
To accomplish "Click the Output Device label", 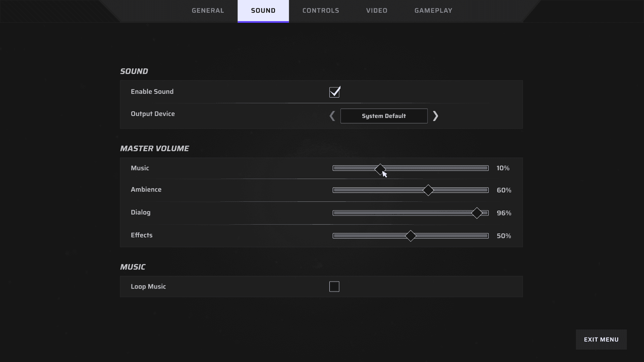I will point(153,114).
